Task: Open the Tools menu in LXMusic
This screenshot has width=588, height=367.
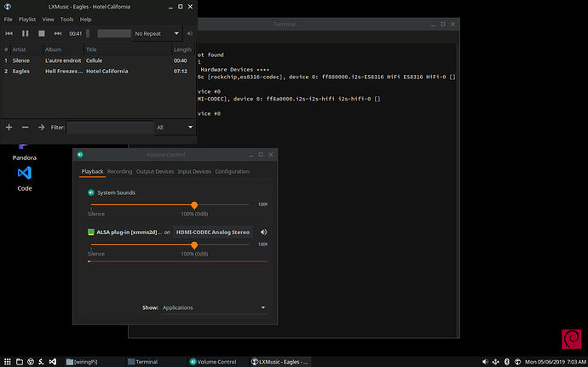Action: pos(66,19)
